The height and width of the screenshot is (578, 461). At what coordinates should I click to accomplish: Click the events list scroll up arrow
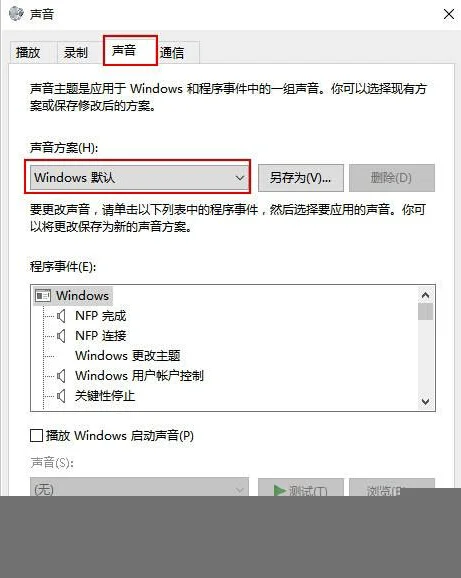pos(426,295)
